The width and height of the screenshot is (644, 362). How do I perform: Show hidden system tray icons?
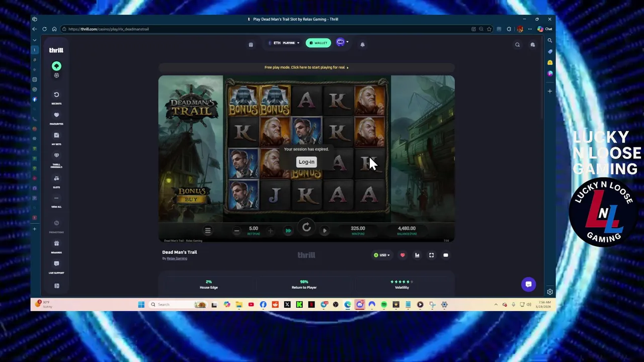496,305
